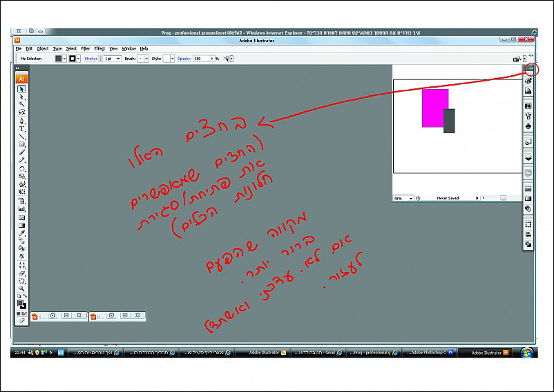This screenshot has height=392, width=554.
Task: Open the Color panel palette icon
Action: click(528, 81)
